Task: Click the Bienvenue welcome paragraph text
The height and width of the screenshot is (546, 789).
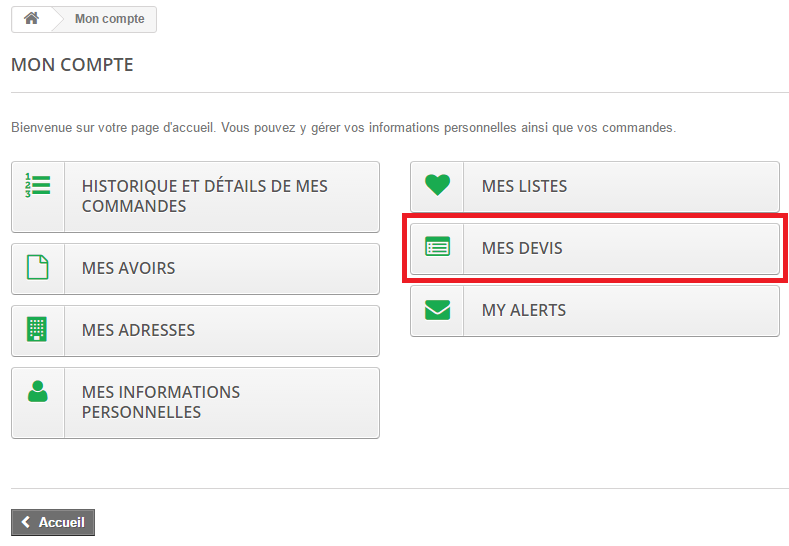Action: tap(344, 128)
